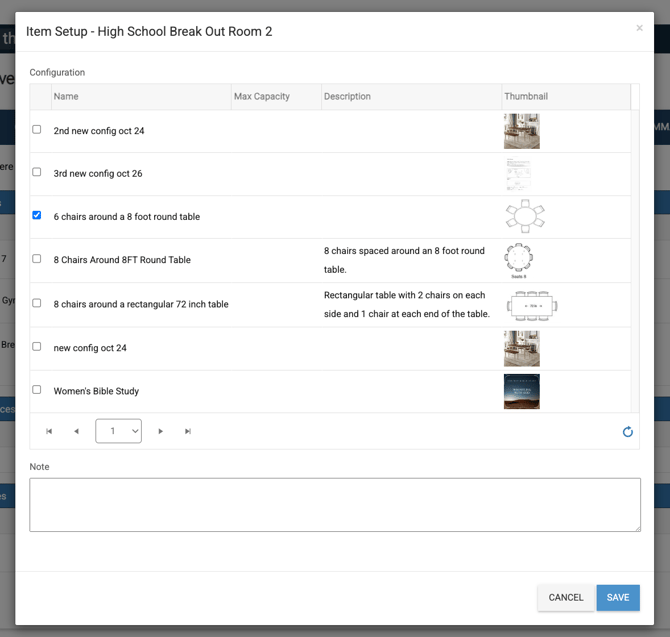
Task: Close the Item Setup dialog
Action: coord(640,28)
